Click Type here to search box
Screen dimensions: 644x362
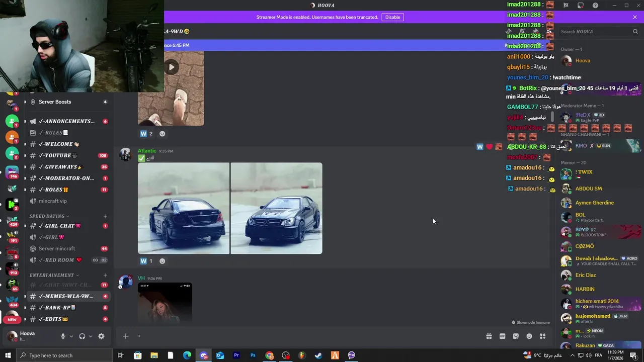[64, 355]
